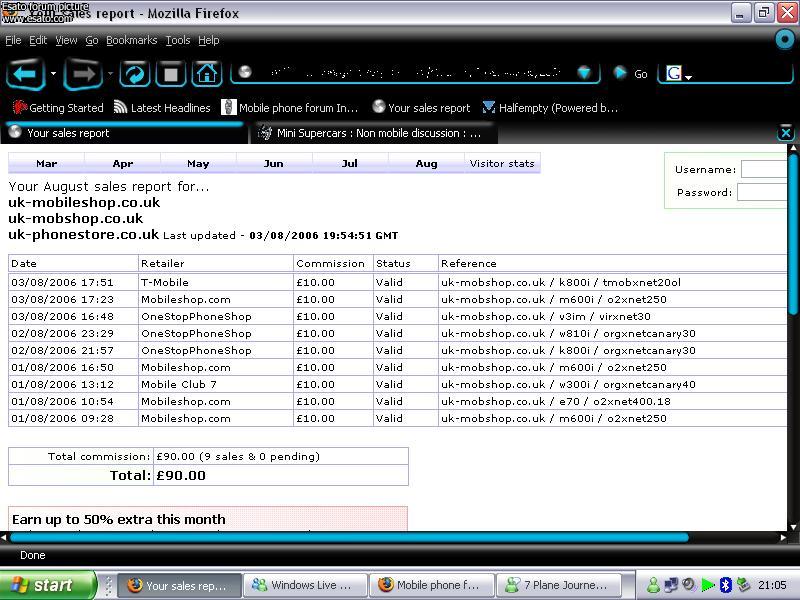The width and height of the screenshot is (800, 600).
Task: Click the Username input field
Action: [764, 169]
